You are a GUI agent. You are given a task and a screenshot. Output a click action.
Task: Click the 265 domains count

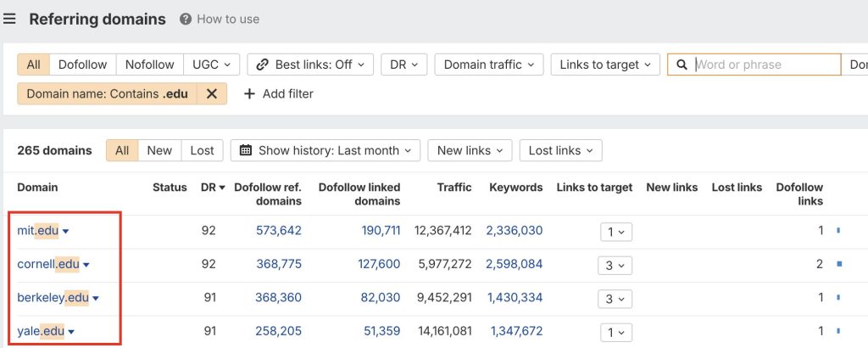click(x=55, y=151)
